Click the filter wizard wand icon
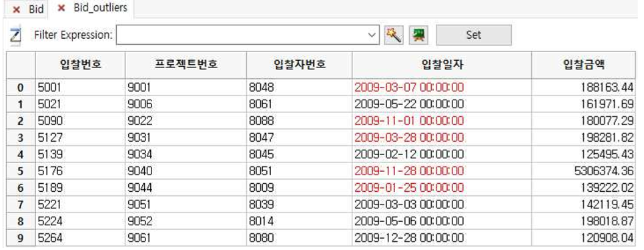Screen dimensions: 644x250 pos(394,35)
